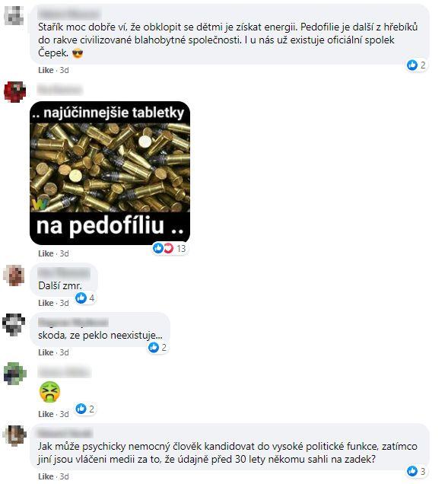The height and width of the screenshot is (484, 448).
Task: Click the thumbs-up reaction on the Stařík comment
Action: [x=412, y=65]
